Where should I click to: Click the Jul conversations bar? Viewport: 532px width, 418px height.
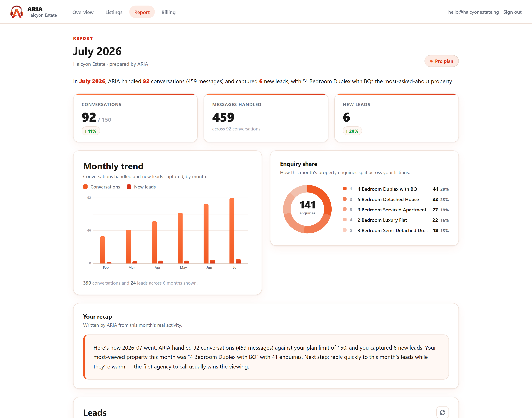click(232, 231)
